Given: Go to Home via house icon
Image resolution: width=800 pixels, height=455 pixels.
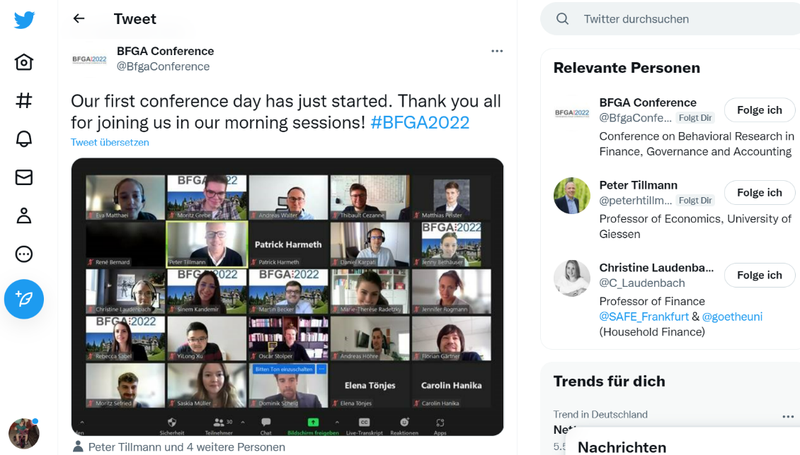Looking at the screenshot, I should point(24,62).
